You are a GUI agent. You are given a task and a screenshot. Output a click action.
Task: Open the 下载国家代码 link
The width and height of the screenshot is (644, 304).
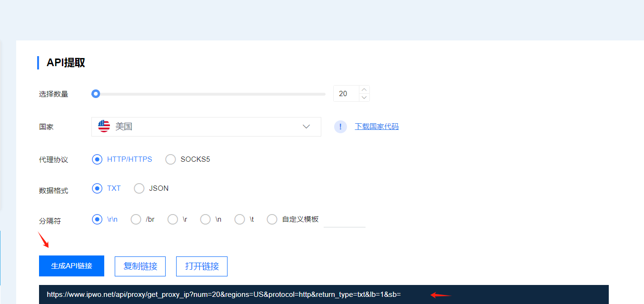pos(377,127)
